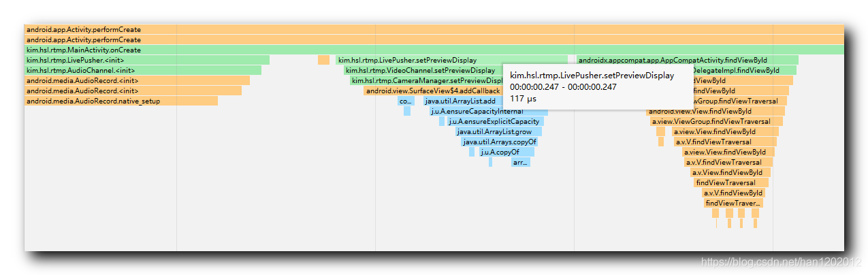This screenshot has width=868, height=275.
Task: Select VideoChannel.setPreviewDisplay call bar
Action: pyautogui.click(x=423, y=70)
